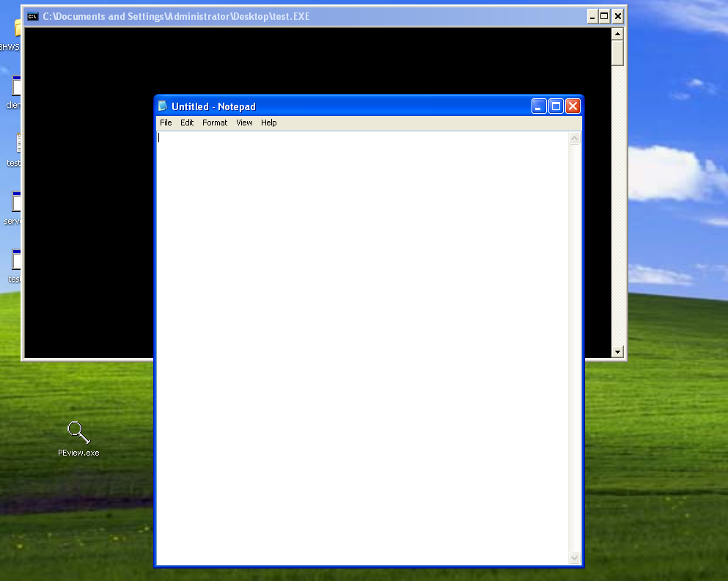This screenshot has width=728, height=581.
Task: Close the Untitled - Notepad window
Action: 573,106
